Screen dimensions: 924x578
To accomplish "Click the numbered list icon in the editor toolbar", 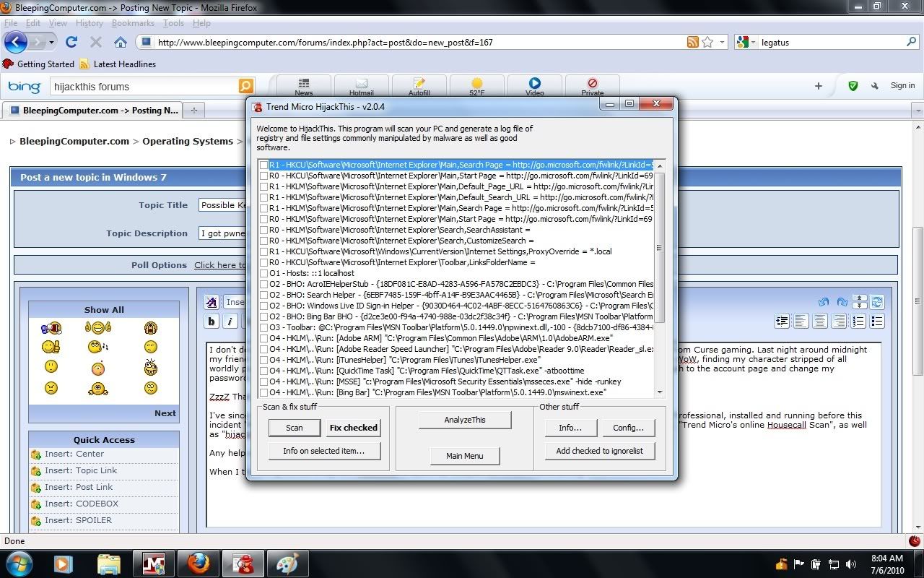I will 858,321.
